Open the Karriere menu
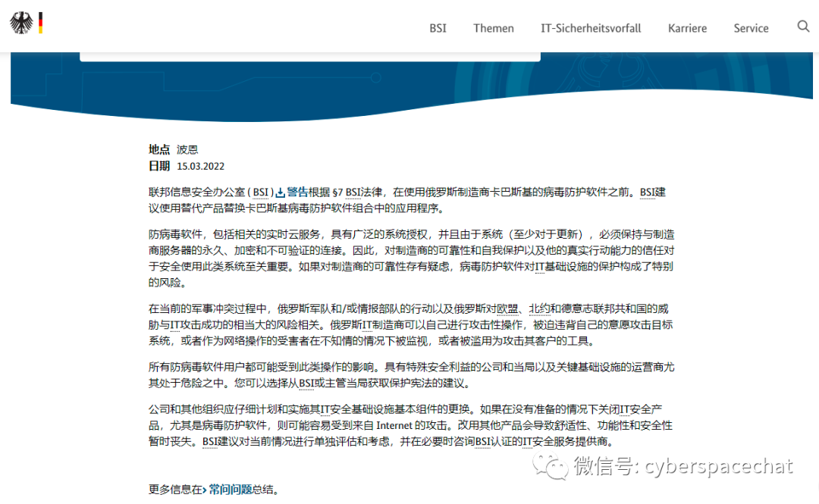819x504 pixels. (687, 28)
